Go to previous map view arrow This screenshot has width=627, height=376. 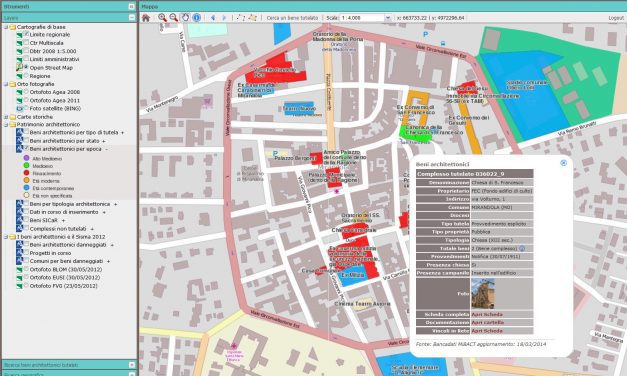point(213,18)
